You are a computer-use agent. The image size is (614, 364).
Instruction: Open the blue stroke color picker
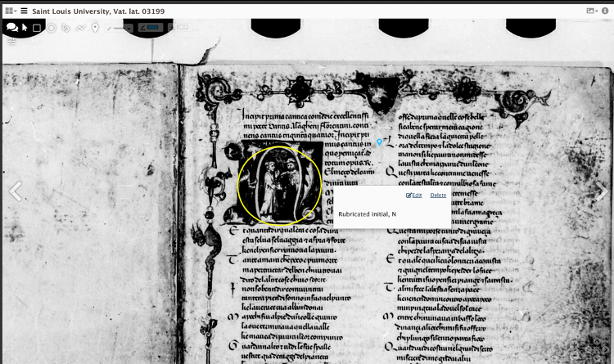pyautogui.click(x=151, y=27)
